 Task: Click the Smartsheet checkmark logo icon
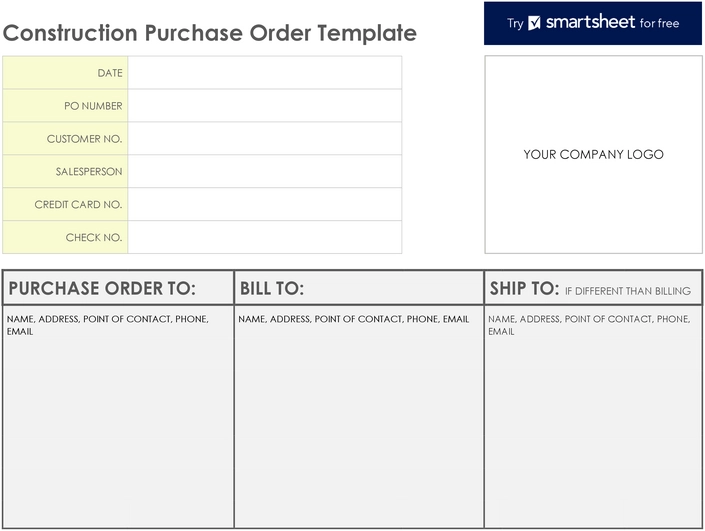[x=534, y=23]
